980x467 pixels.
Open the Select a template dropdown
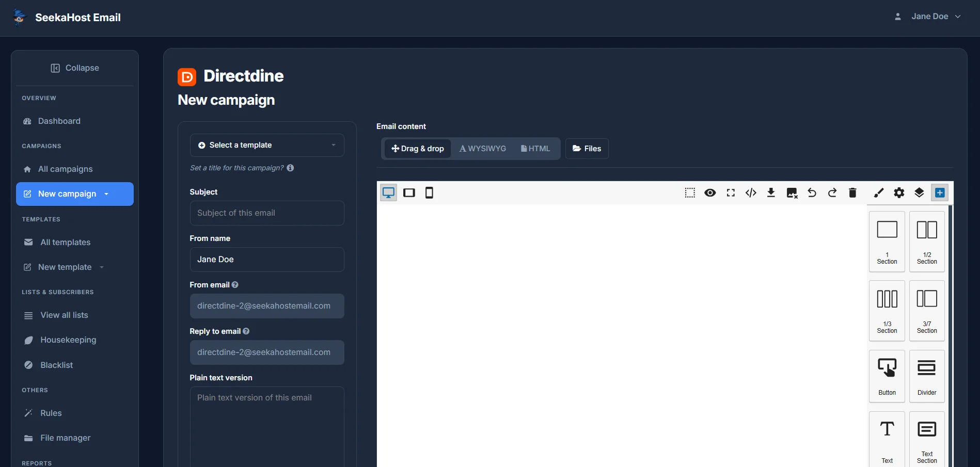point(267,145)
